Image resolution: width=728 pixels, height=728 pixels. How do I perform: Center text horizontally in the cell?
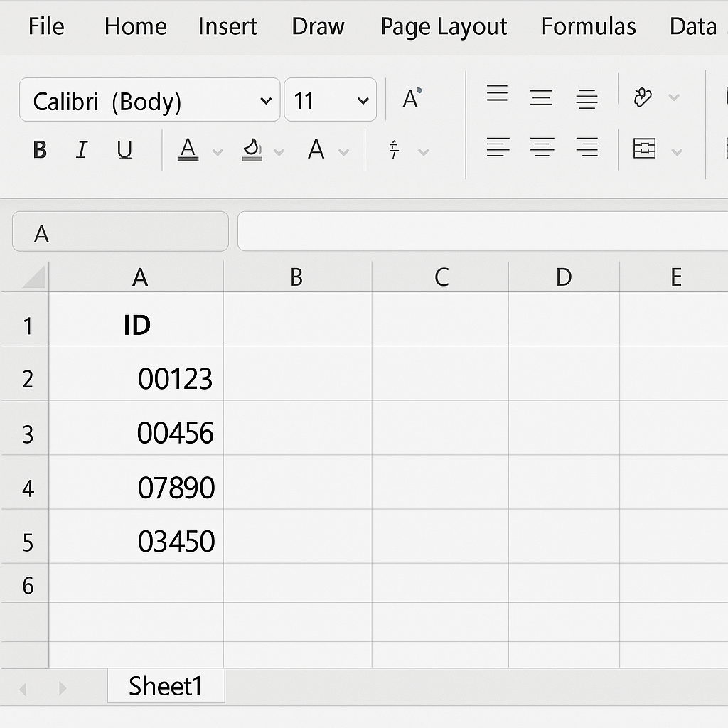(542, 148)
